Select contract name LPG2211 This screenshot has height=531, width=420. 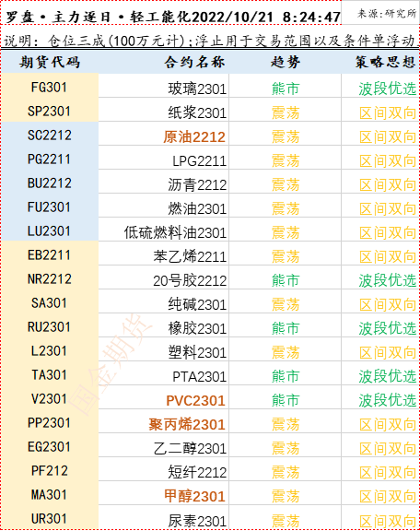[199, 161]
